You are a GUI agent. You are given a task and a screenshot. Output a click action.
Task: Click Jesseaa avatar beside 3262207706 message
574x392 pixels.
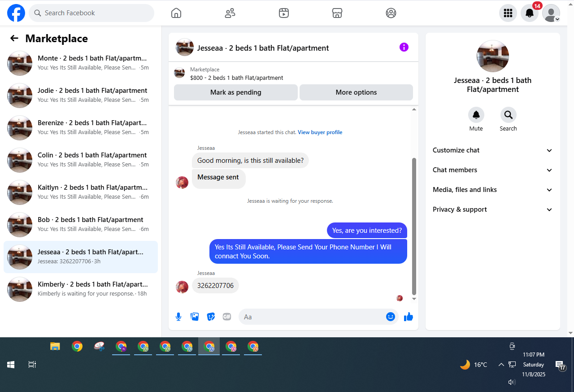tap(182, 287)
